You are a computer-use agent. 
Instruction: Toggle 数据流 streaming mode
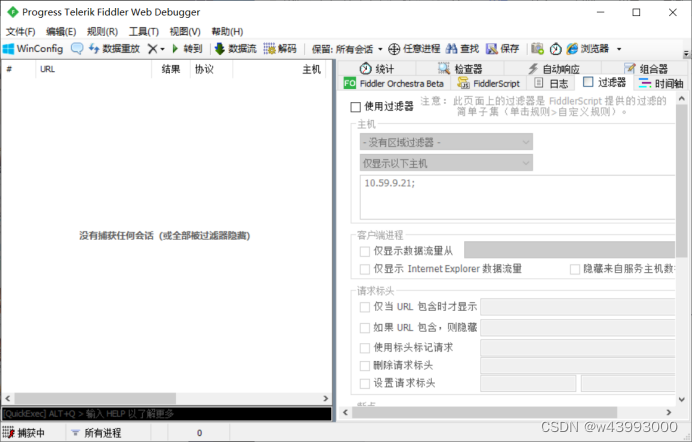[236, 49]
